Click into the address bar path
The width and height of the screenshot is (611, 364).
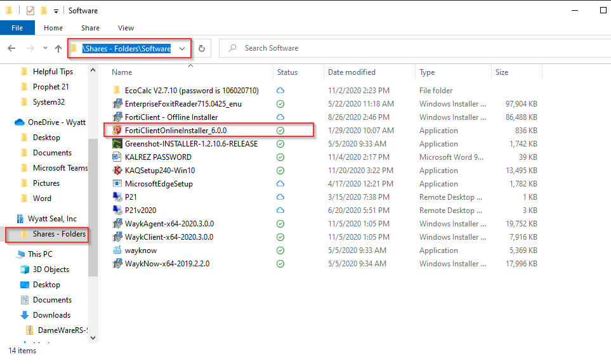pos(126,49)
